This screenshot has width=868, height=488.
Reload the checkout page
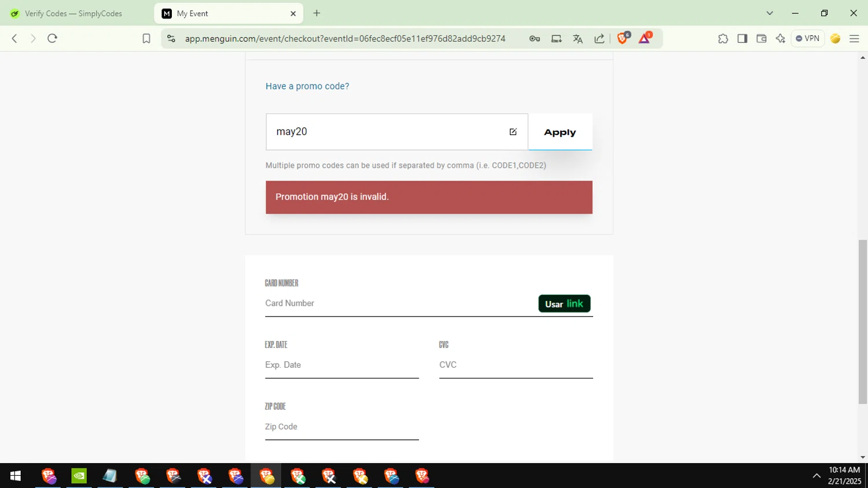point(52,38)
